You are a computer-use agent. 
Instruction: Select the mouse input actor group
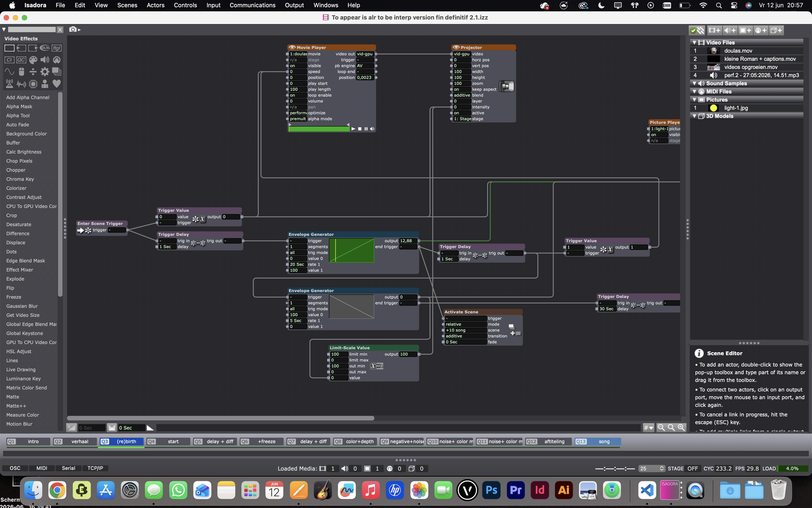point(21,72)
